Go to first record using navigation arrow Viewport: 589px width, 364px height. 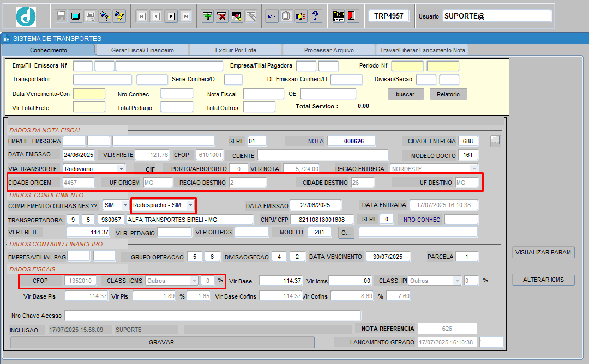click(141, 16)
